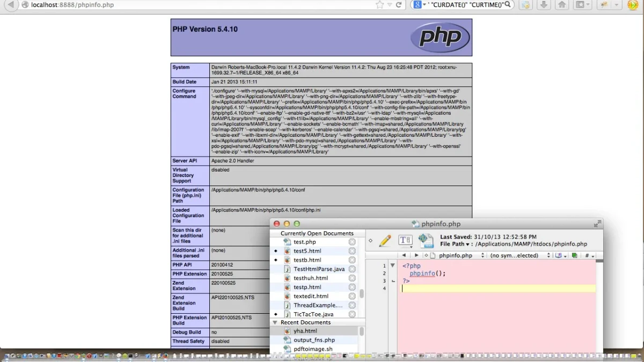Click the PHP Version 5.4.10 heading
The height and width of the screenshot is (362, 644).
coord(205,29)
